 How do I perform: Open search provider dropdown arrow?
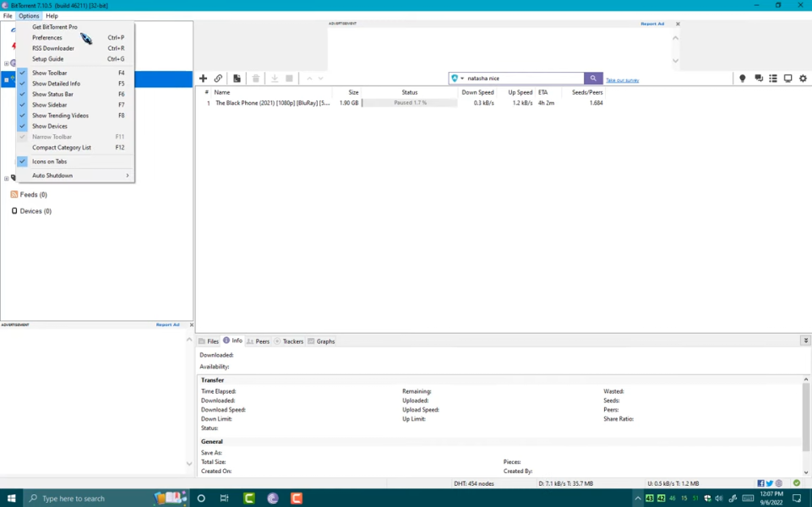pos(462,79)
